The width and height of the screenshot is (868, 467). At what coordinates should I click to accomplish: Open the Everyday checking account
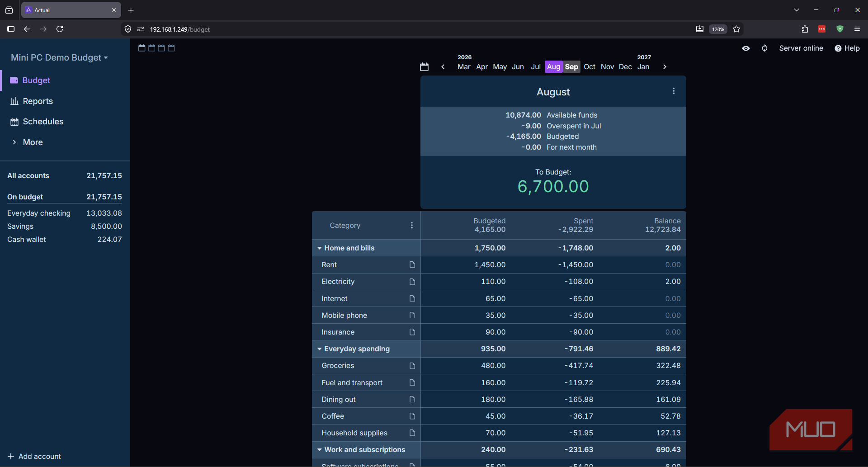(x=65, y=213)
